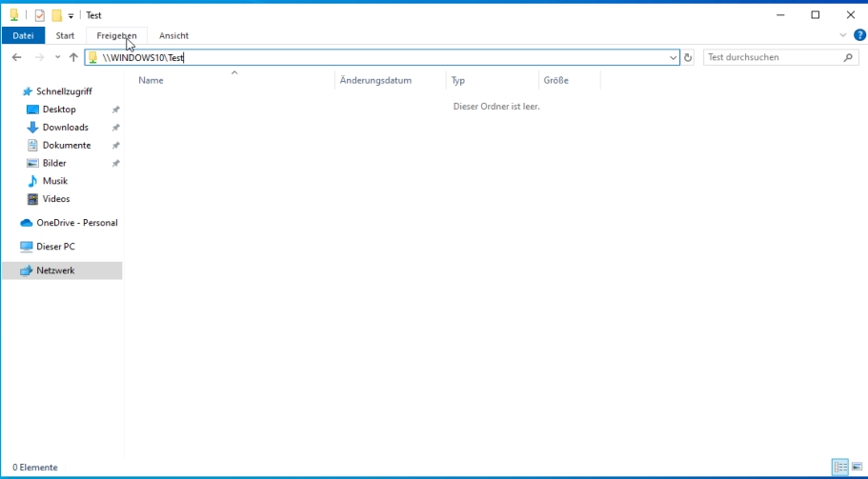Click New Folder icon in quick access toolbar
The image size is (868, 479).
(56, 15)
